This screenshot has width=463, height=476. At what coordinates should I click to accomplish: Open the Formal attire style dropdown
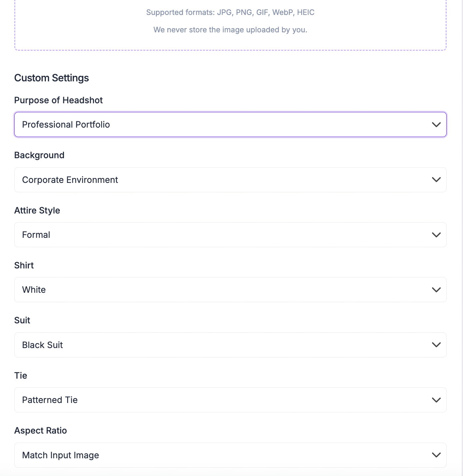coord(230,235)
